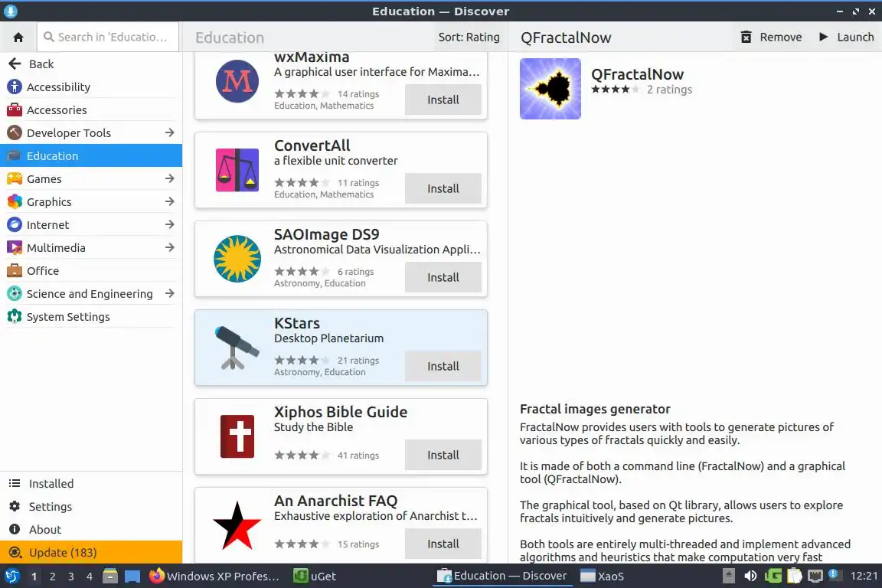The width and height of the screenshot is (882, 588).
Task: Click the Science and Engineering icon
Action: (x=14, y=294)
